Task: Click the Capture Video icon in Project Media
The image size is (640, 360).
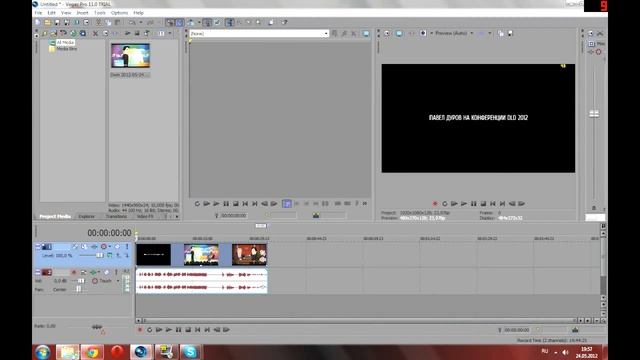Action: pyautogui.click(x=63, y=33)
